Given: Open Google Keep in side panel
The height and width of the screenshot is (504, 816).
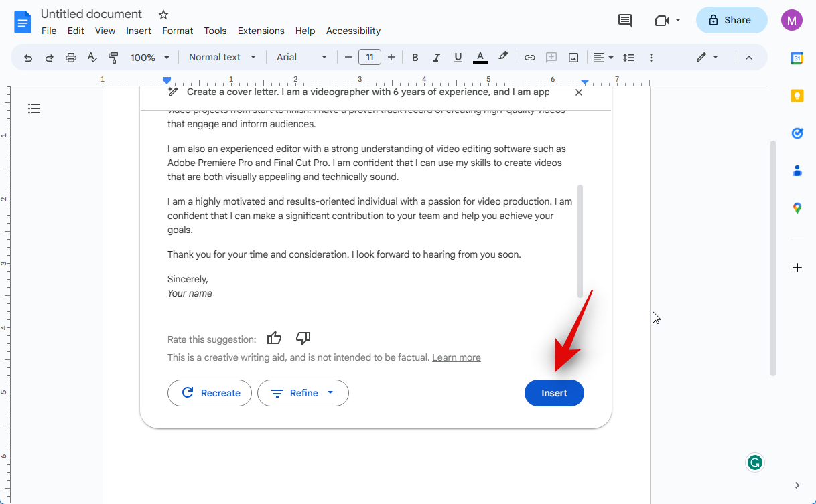Looking at the screenshot, I should point(797,96).
